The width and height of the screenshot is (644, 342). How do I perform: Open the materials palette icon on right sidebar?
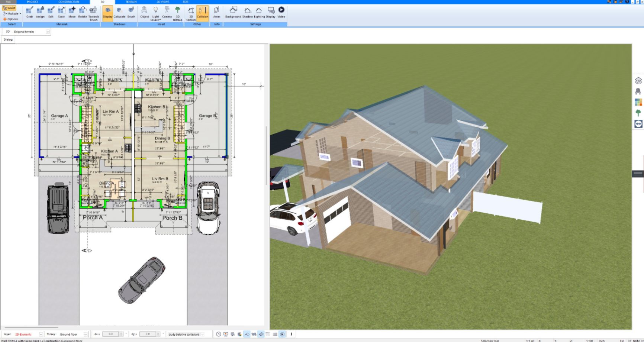pyautogui.click(x=638, y=102)
